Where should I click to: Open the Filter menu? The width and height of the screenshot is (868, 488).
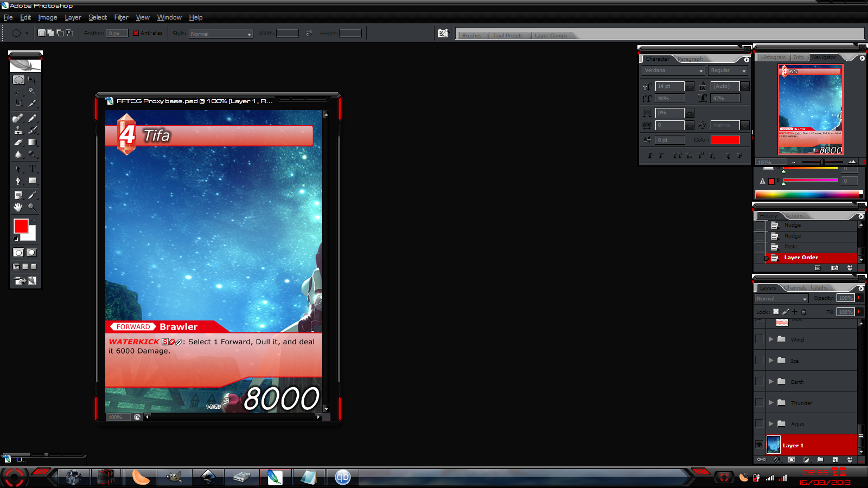pos(122,17)
